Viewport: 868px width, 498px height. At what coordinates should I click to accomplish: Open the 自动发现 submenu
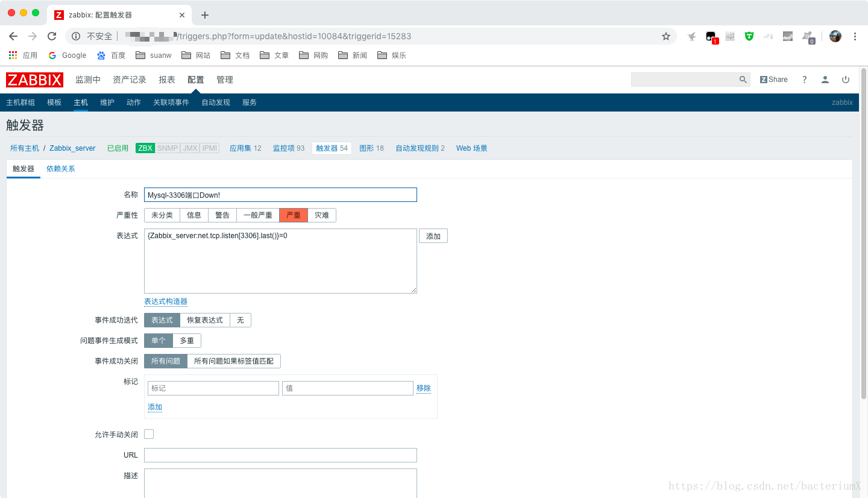coord(216,102)
